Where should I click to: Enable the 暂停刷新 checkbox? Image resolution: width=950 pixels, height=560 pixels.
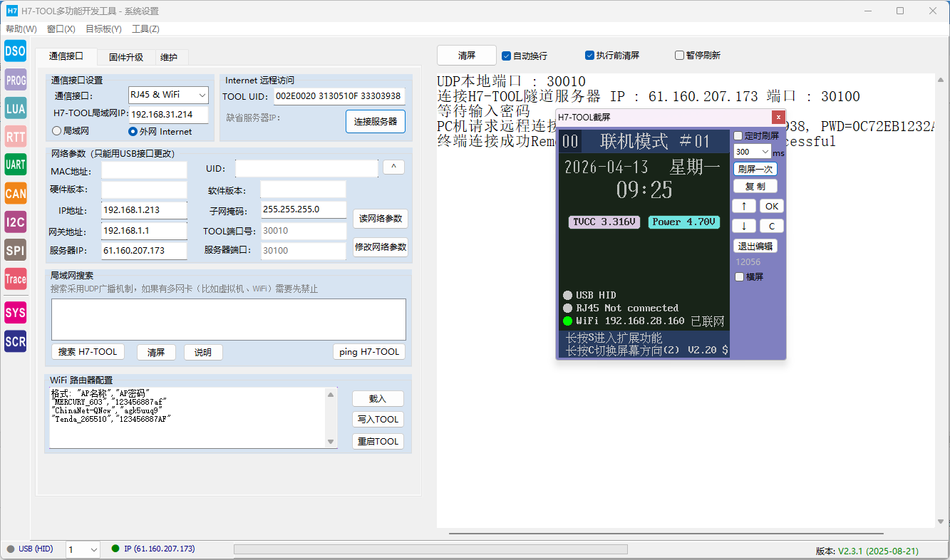click(x=679, y=56)
